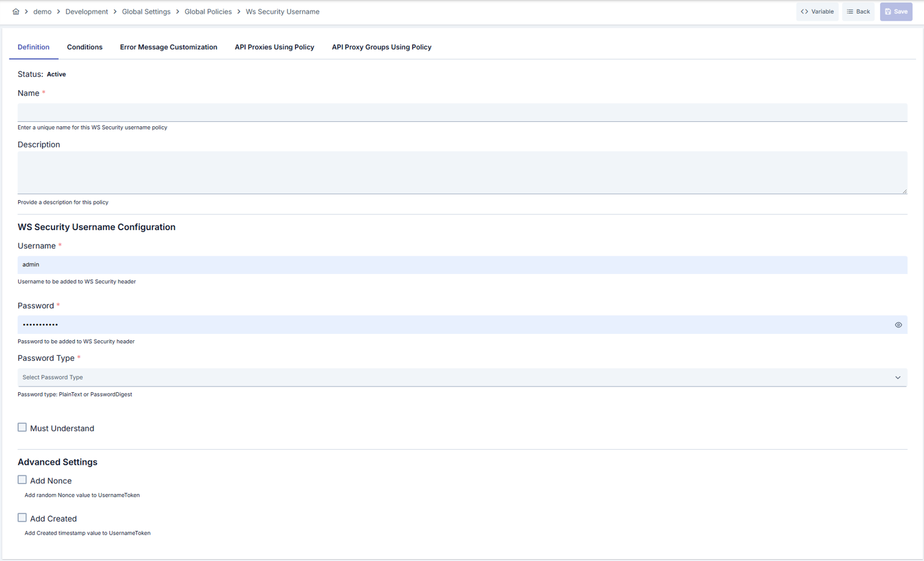924x561 pixels.
Task: Switch to the Definition tab
Action: tap(34, 47)
